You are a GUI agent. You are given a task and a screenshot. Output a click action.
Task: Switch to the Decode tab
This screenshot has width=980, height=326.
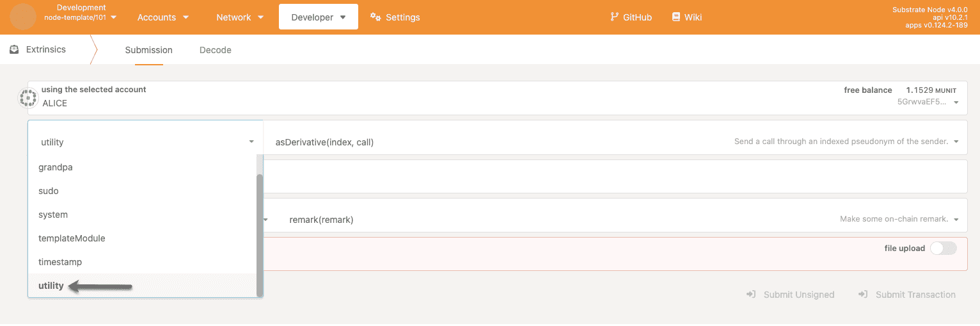pos(215,50)
